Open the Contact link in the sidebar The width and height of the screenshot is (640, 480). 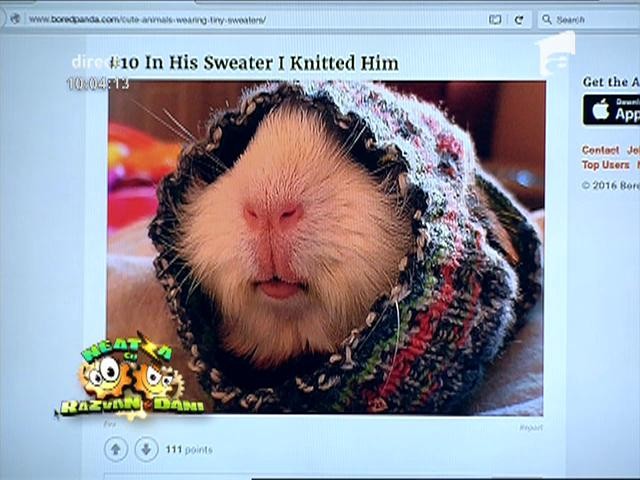click(600, 150)
